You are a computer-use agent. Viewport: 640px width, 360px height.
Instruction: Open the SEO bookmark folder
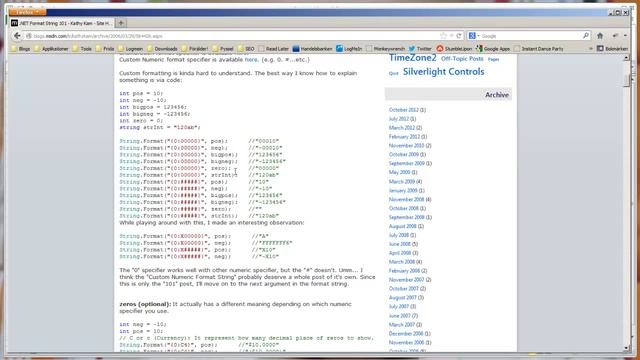click(x=246, y=49)
